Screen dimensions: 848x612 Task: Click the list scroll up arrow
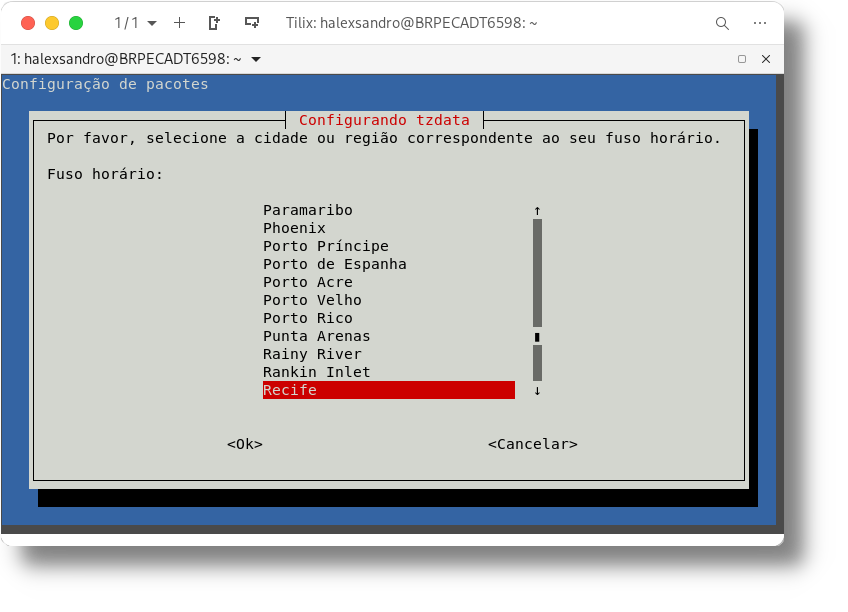click(537, 210)
